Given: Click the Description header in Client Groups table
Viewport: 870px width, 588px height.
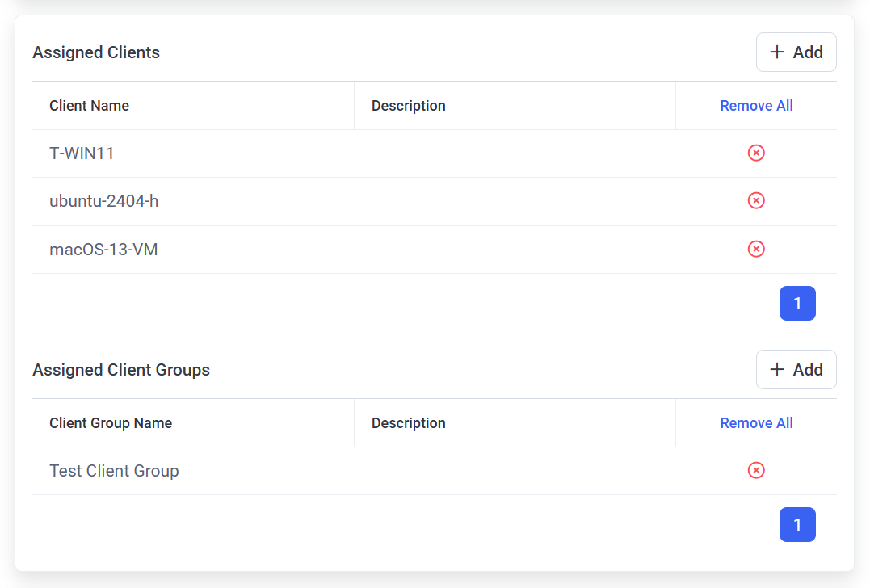Looking at the screenshot, I should [x=408, y=423].
